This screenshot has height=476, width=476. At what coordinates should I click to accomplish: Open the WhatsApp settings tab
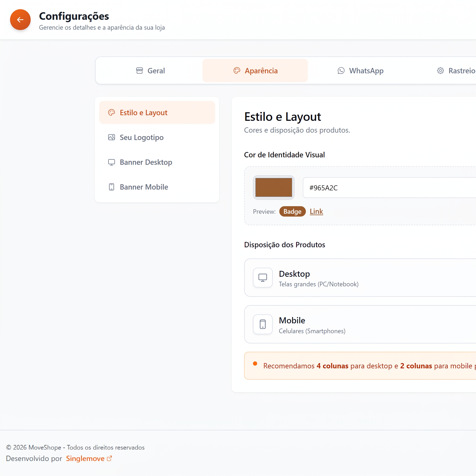tap(360, 71)
